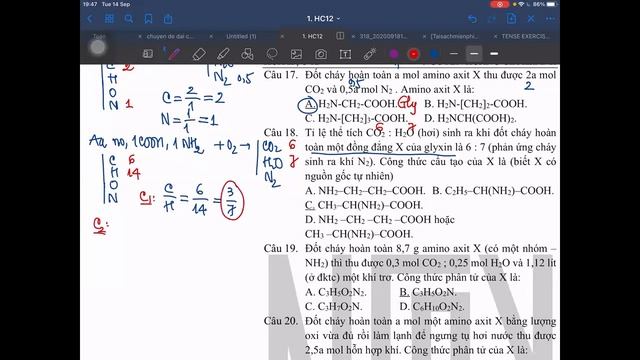The height and width of the screenshot is (360, 640).
Task: Tap answer 'D. C6H10O2N2.' in Câu 19
Action: pyautogui.click(x=432, y=307)
